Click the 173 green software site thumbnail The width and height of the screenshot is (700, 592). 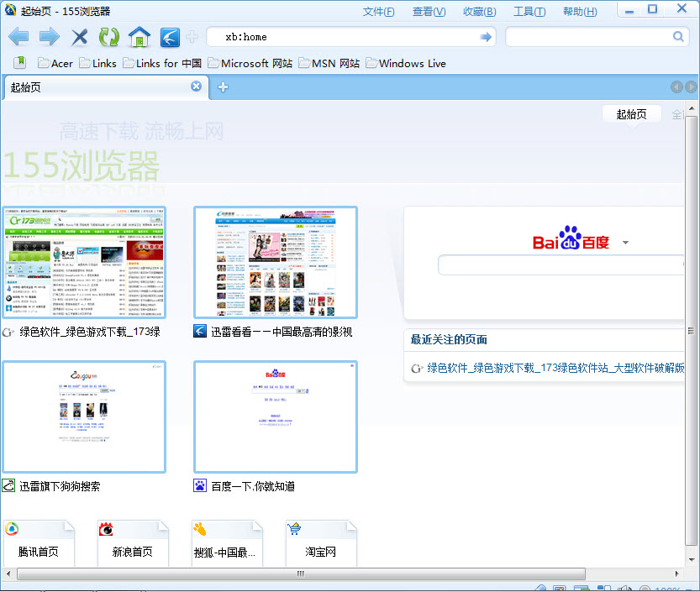(x=84, y=262)
